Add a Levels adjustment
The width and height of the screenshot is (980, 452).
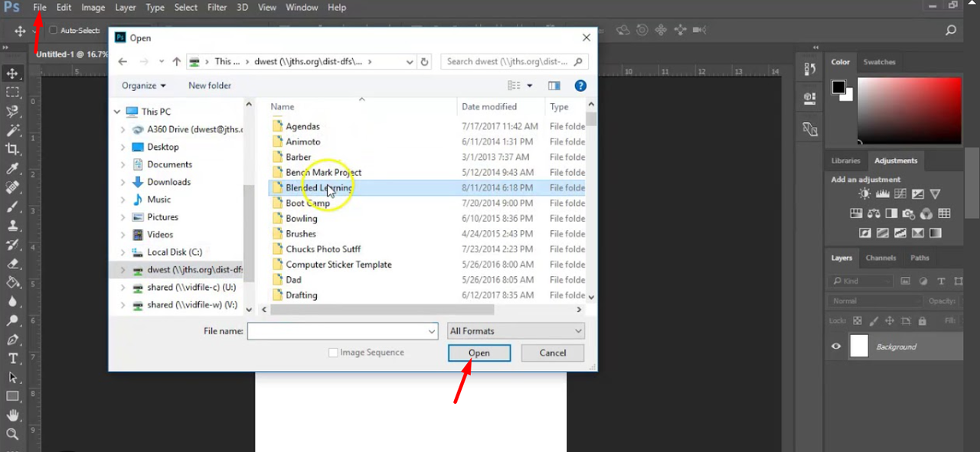882,194
